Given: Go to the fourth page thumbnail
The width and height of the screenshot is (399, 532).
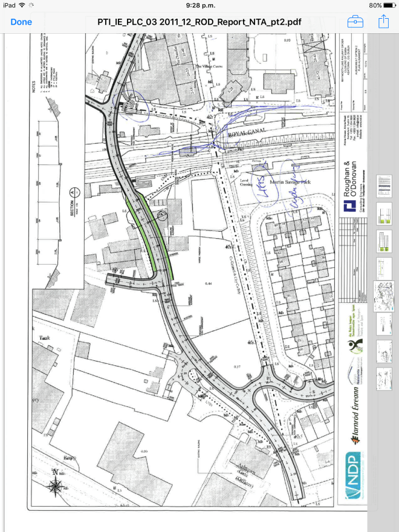Looking at the screenshot, I should [383, 267].
